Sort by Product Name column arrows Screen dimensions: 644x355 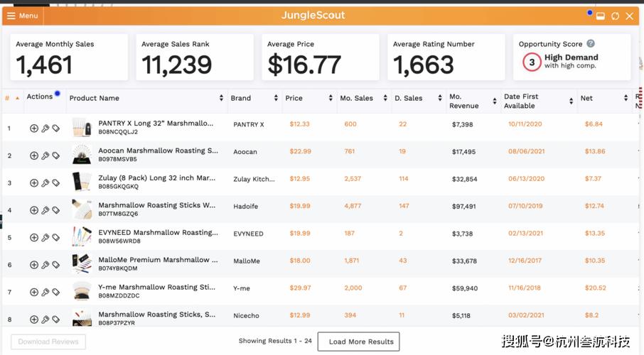pyautogui.click(x=221, y=98)
